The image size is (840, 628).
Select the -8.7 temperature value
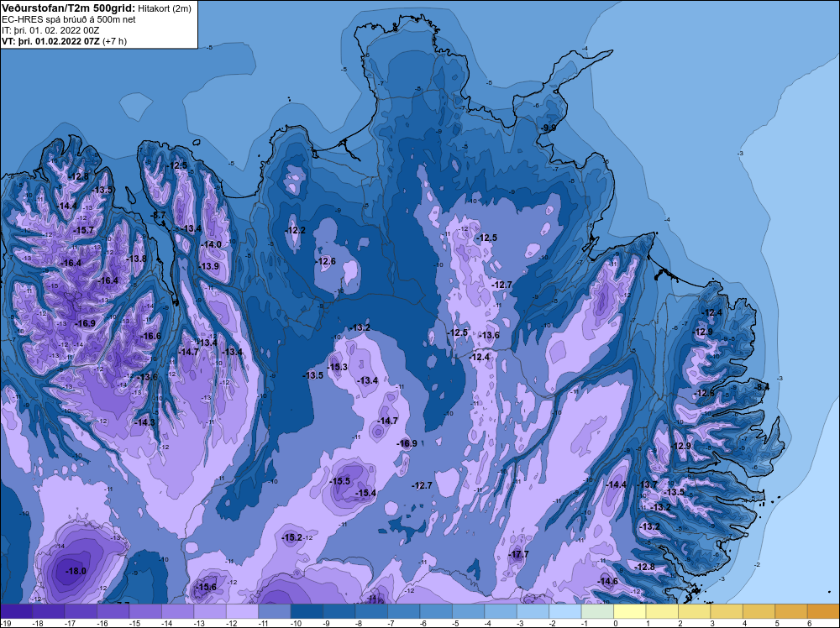159,215
